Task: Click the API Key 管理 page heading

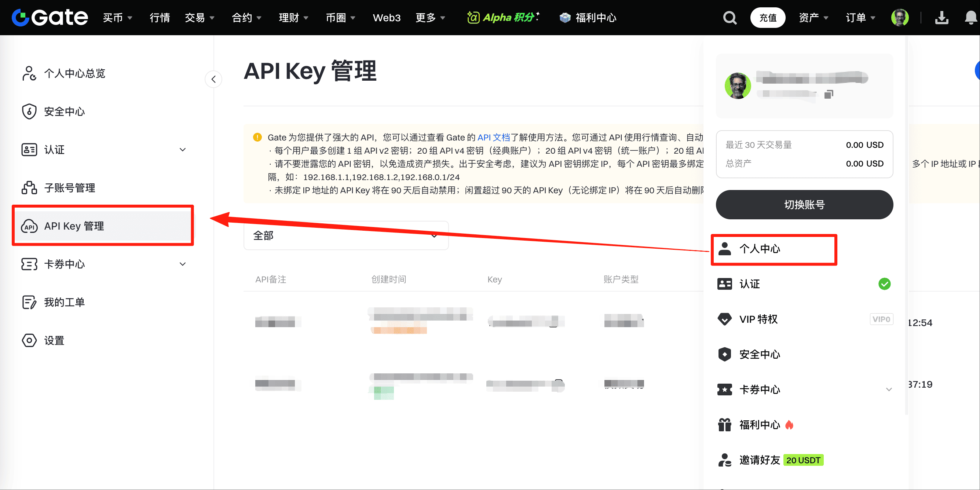Action: tap(310, 71)
